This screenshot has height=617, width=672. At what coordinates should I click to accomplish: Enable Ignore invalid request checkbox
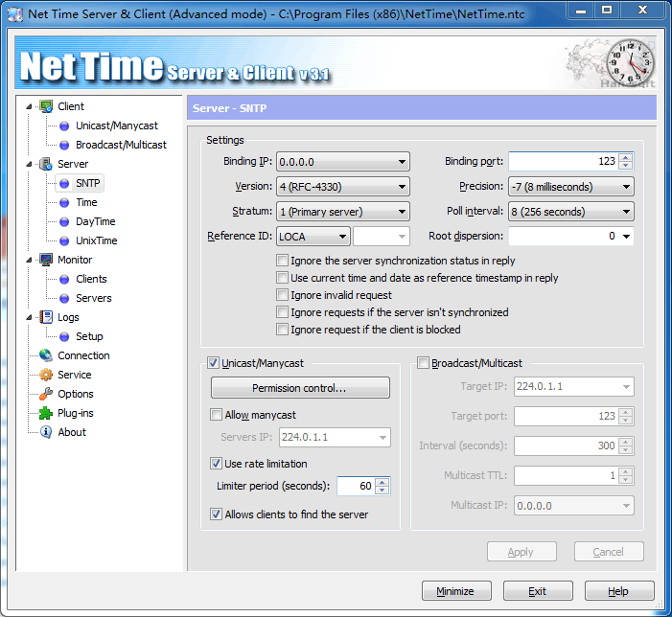tap(283, 295)
